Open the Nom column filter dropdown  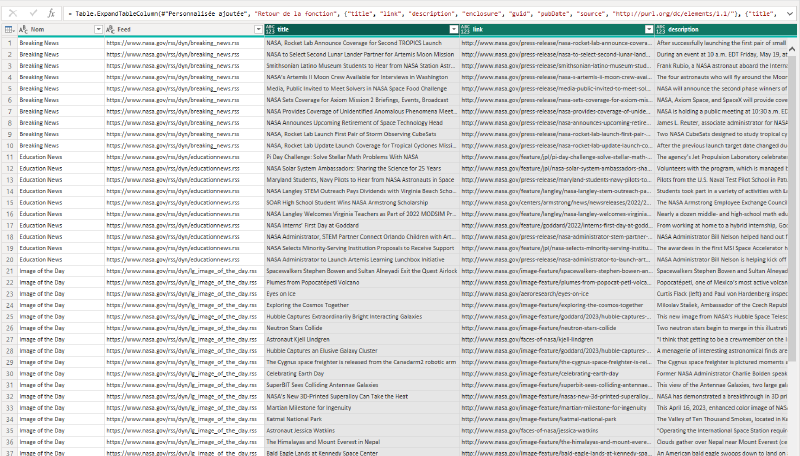pyautogui.click(x=98, y=30)
